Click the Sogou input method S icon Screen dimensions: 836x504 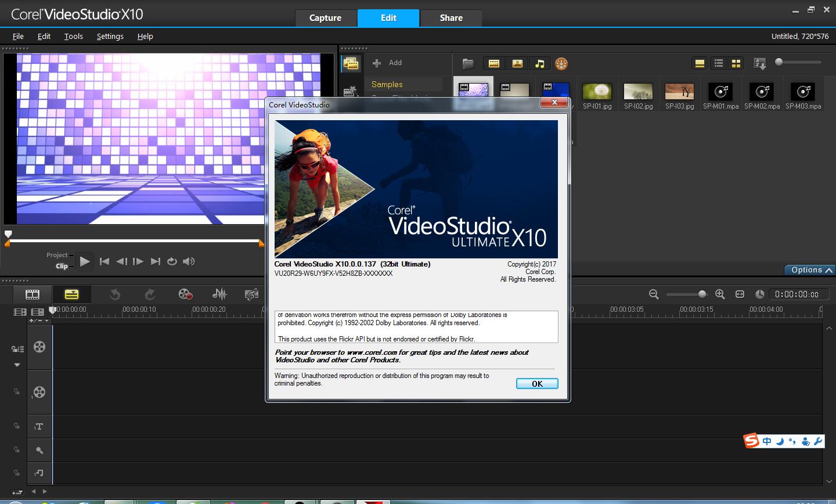click(752, 441)
